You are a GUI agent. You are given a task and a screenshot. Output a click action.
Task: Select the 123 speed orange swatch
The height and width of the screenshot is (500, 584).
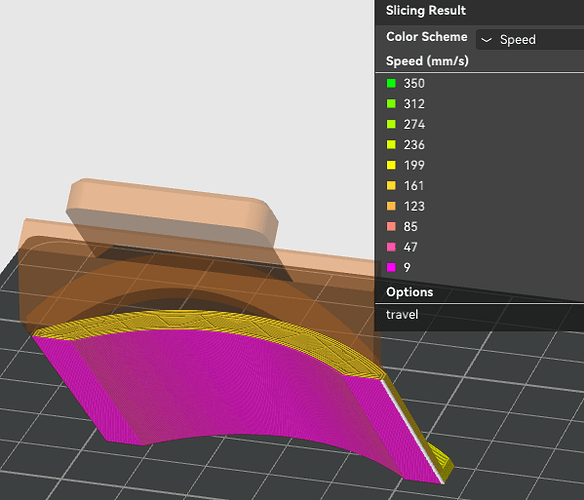[391, 206]
